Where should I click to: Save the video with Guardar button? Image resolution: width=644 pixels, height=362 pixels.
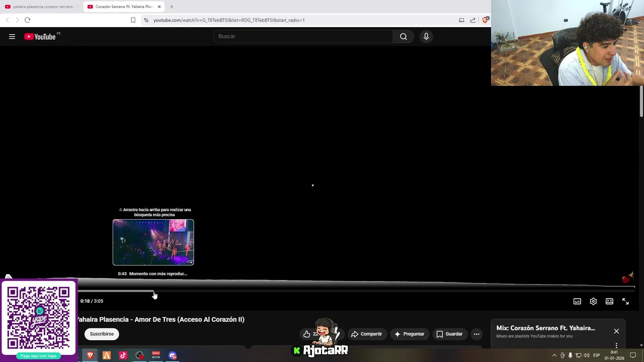coord(449,334)
